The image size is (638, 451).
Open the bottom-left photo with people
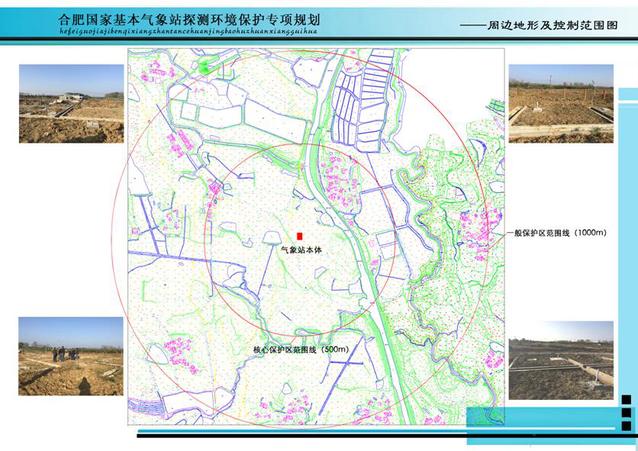[x=71, y=356]
